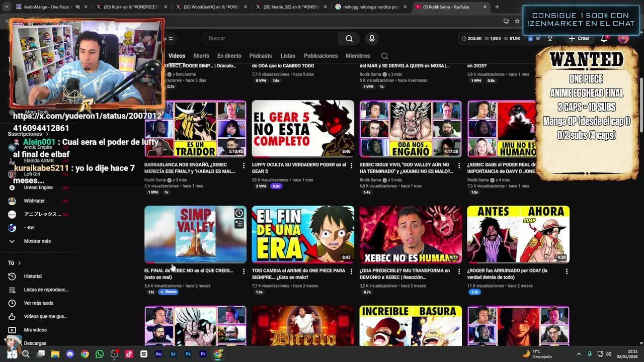The width and height of the screenshot is (644, 362).
Task: Add SIMP VALLEY video to queue
Action: click(239, 224)
